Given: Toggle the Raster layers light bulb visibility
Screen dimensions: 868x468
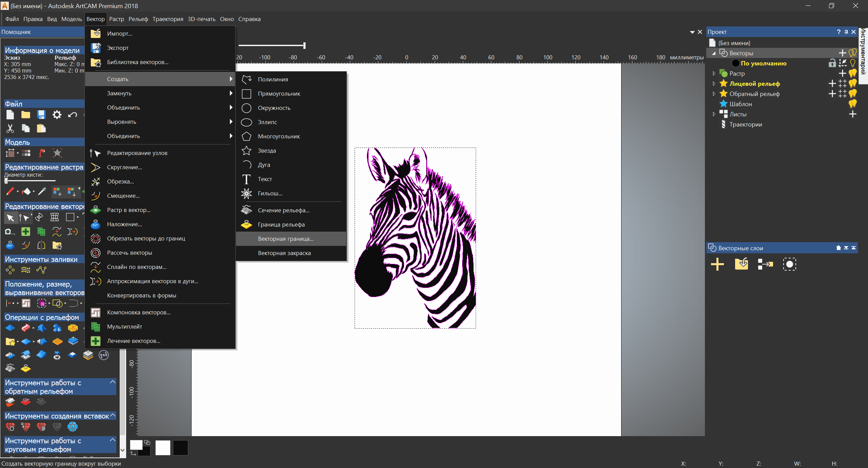Looking at the screenshot, I should (852, 73).
